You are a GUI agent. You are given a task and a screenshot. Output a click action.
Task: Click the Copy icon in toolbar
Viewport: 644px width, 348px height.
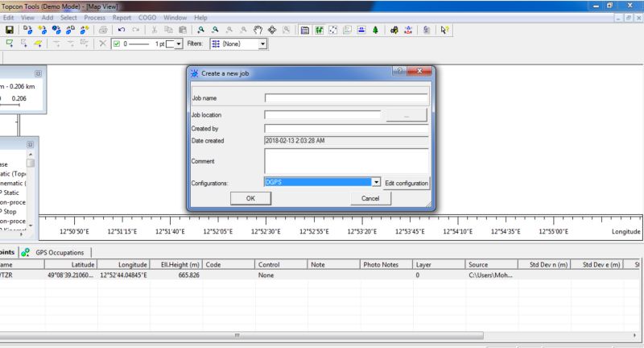click(168, 30)
